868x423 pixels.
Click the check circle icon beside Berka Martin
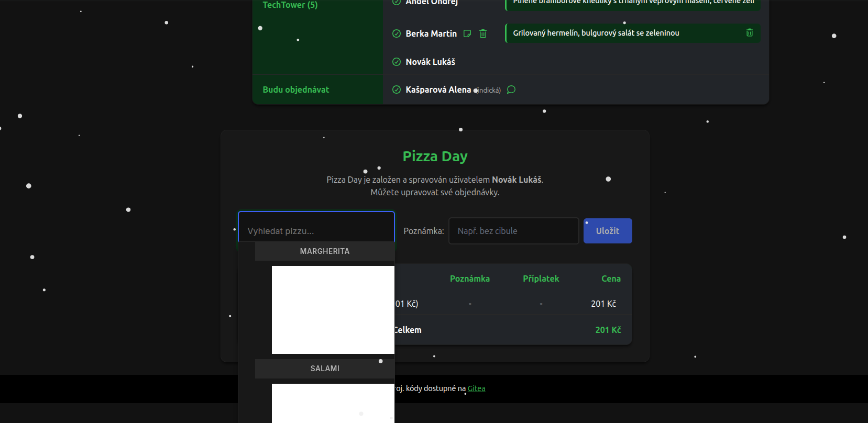click(397, 34)
